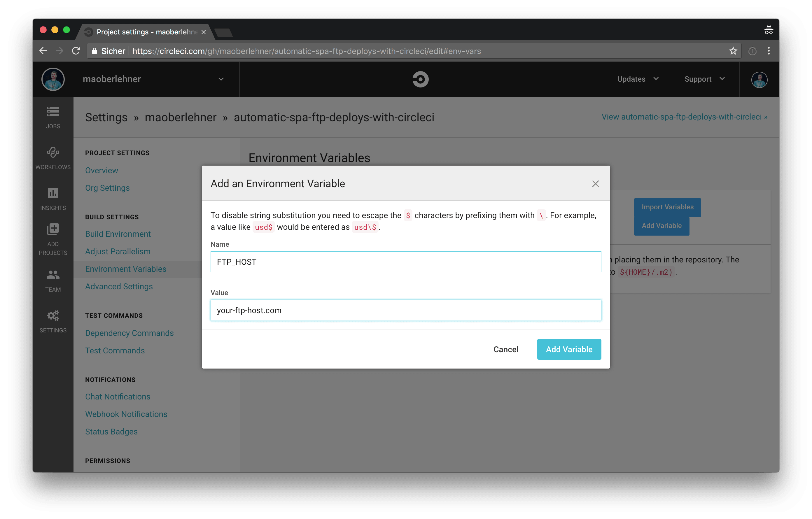The width and height of the screenshot is (812, 519).
Task: Open the Insights sidebar icon
Action: pyautogui.click(x=53, y=199)
